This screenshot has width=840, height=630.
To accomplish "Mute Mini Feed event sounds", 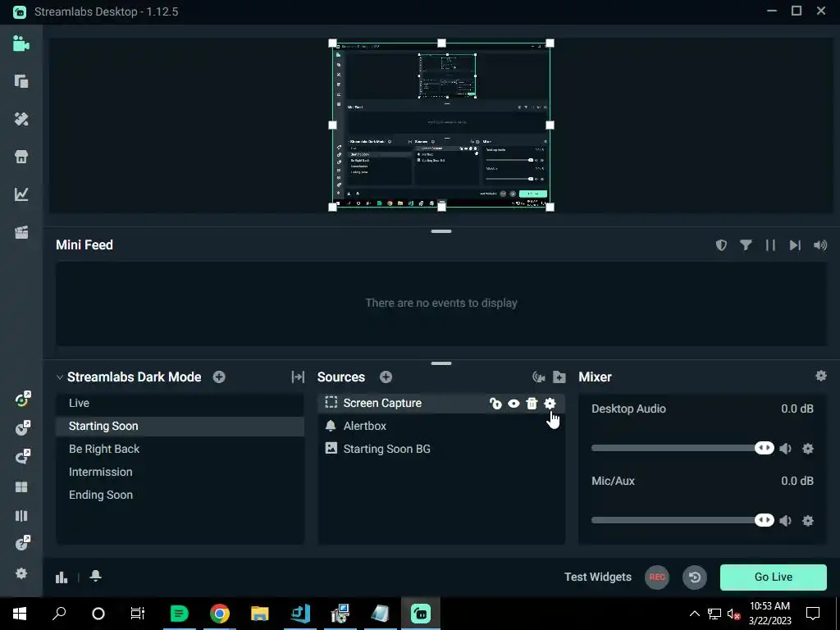I will point(820,244).
